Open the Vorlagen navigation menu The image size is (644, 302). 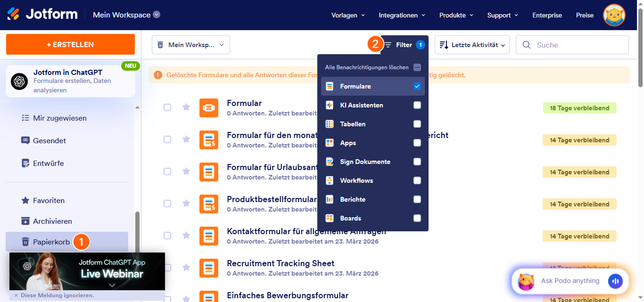pos(348,15)
